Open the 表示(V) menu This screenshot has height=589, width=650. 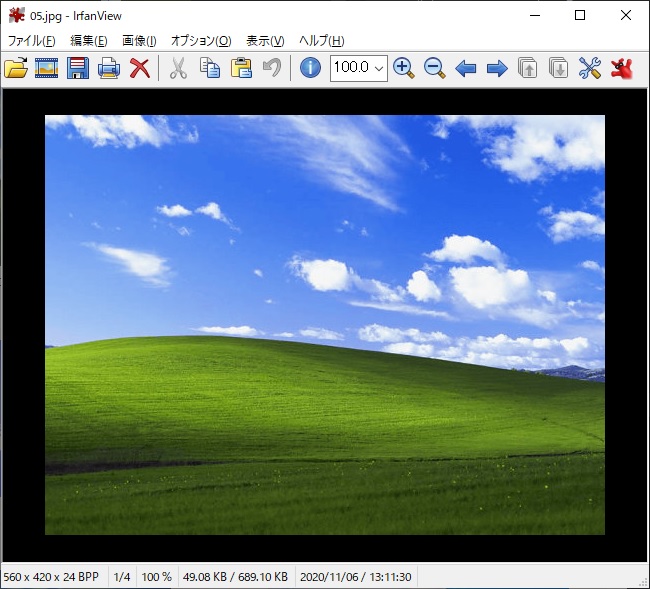click(265, 41)
